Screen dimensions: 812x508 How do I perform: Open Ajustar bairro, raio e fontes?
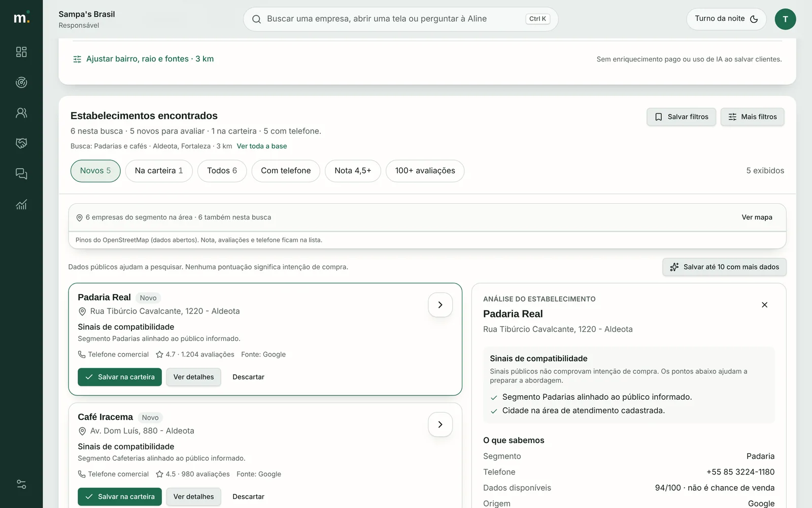(143, 59)
